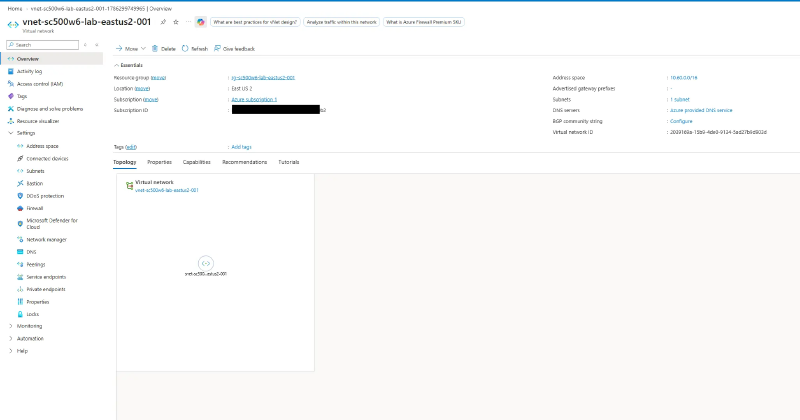The height and width of the screenshot is (420, 800).
Task: Click Give feedback in the toolbar
Action: [x=234, y=48]
